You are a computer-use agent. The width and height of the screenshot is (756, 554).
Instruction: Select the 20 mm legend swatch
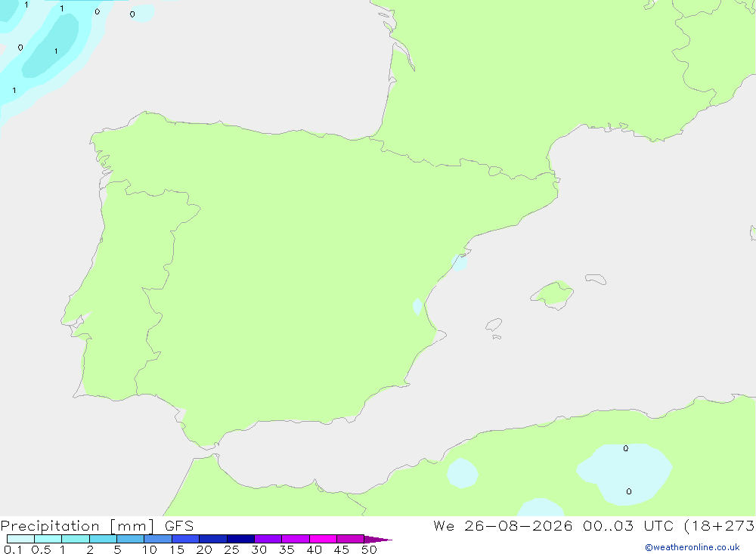[x=212, y=539]
